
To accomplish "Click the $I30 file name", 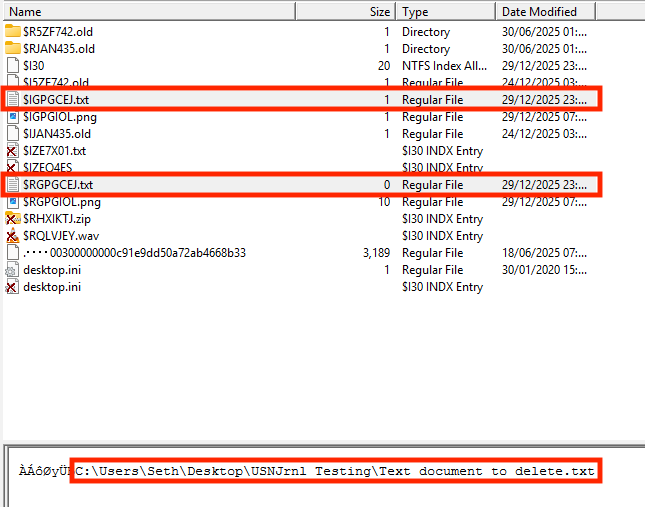I will pos(34,66).
